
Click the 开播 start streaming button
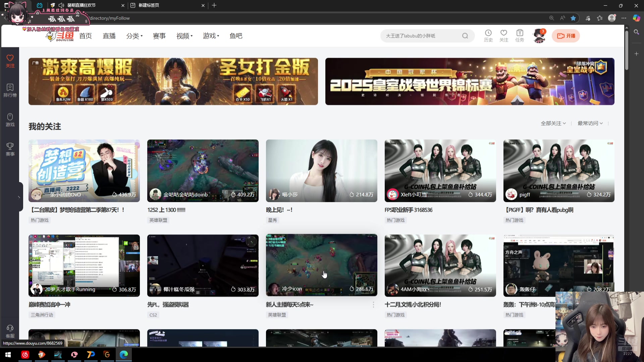pos(566,36)
